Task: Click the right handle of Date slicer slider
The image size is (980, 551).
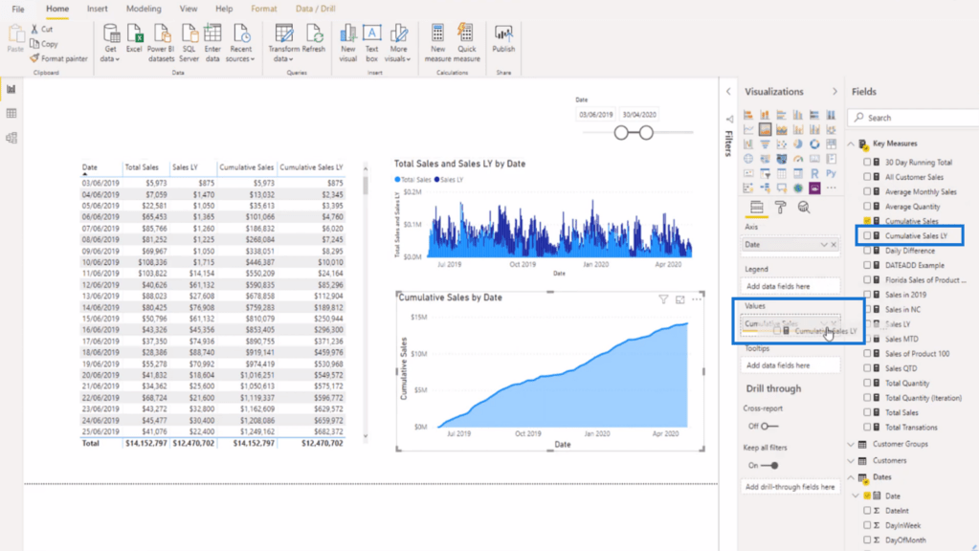Action: 646,132
